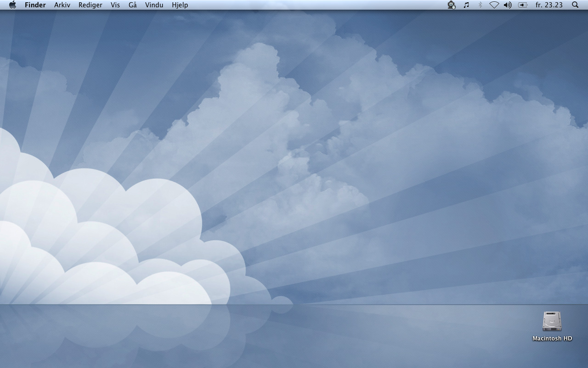Click the clock showing fr. 23.23
Screen dimensions: 588x368
click(549, 5)
